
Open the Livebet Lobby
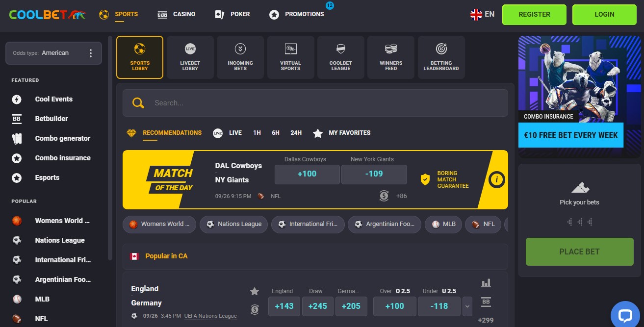190,57
